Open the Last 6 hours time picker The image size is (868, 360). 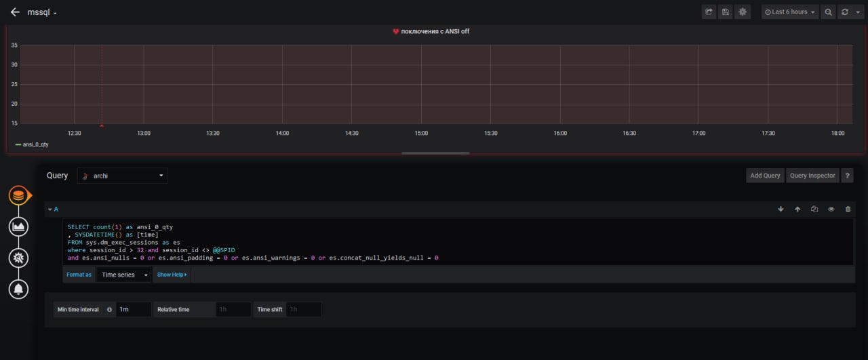(x=789, y=12)
